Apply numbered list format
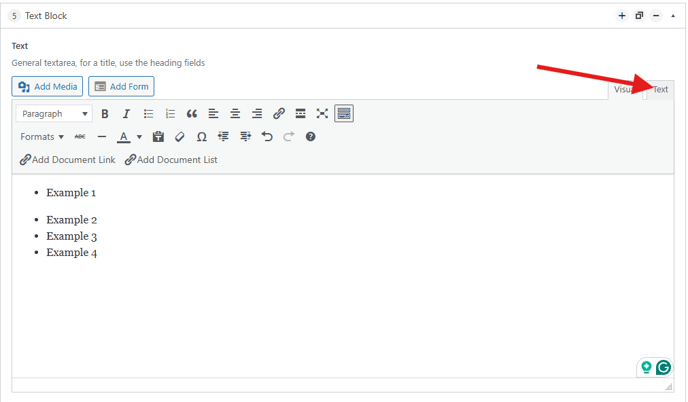Viewport: 688px width, 402px height. click(x=170, y=114)
